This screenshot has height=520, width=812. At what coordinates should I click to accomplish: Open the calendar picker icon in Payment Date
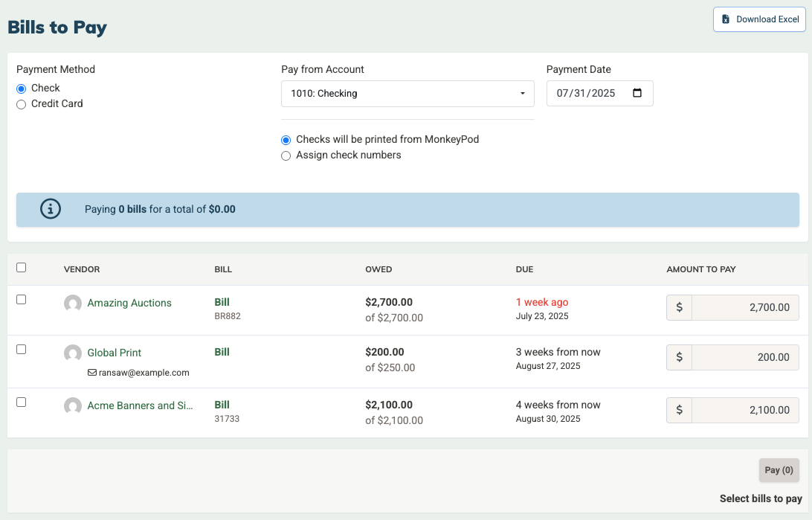[637, 93]
